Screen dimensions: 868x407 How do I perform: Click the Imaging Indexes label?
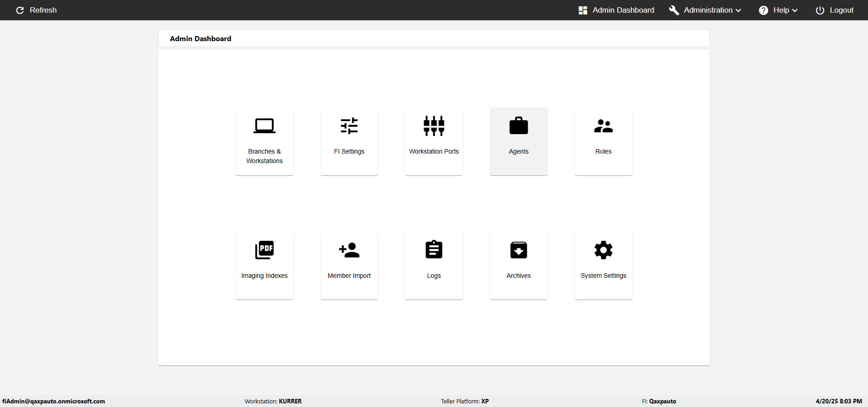(264, 276)
